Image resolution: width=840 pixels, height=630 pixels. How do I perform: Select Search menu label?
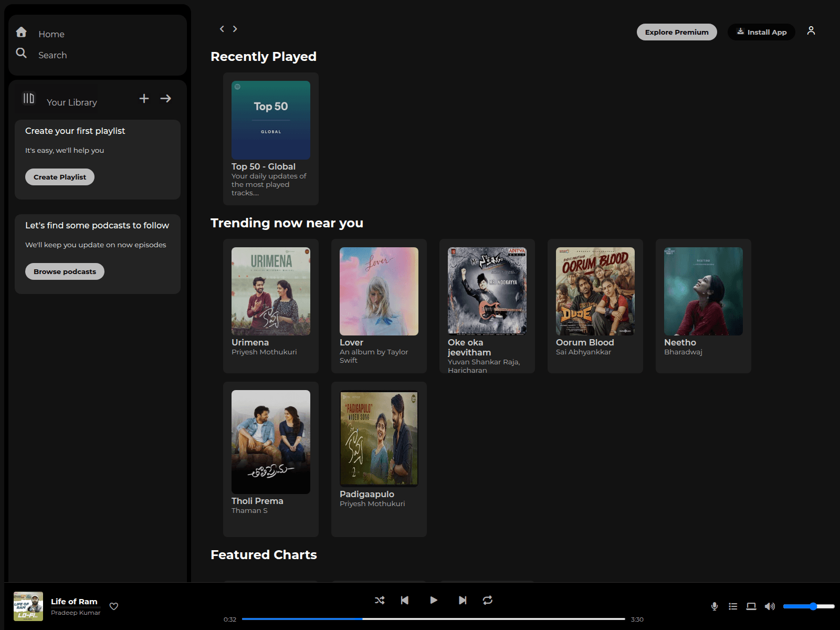[x=52, y=55]
